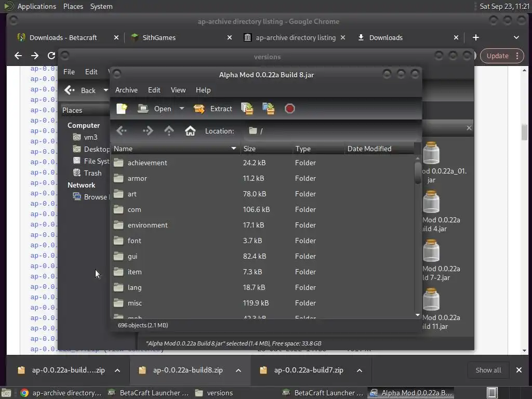Select Desktop in the Places sidebar
This screenshot has width=532, height=399.
[91, 149]
